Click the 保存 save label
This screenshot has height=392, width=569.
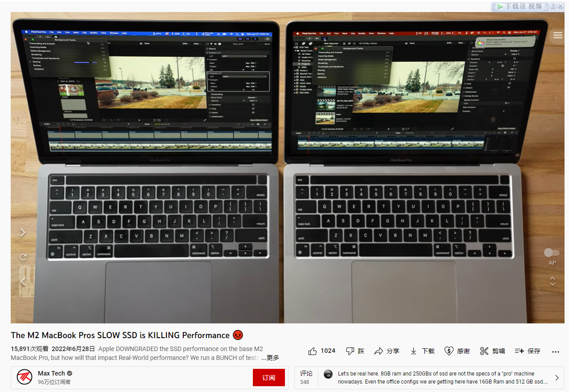tap(534, 351)
